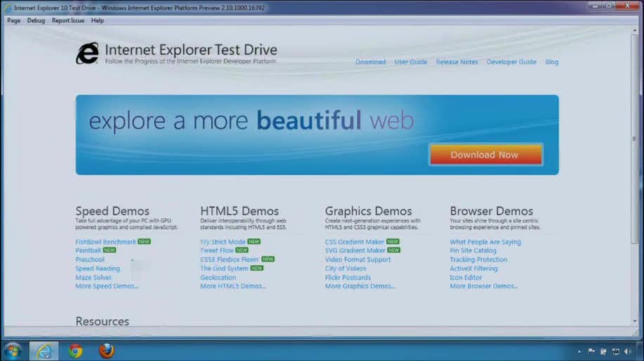Open the Windows Start button

[x=13, y=351]
